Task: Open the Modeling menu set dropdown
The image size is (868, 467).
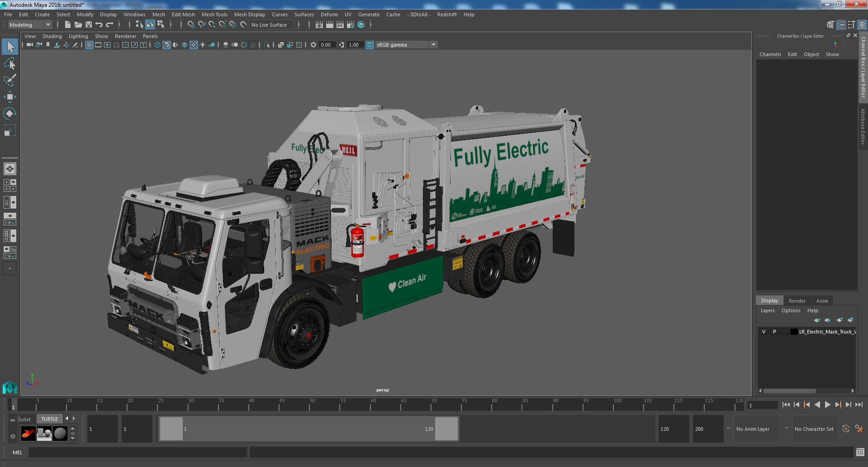Action: pos(30,25)
